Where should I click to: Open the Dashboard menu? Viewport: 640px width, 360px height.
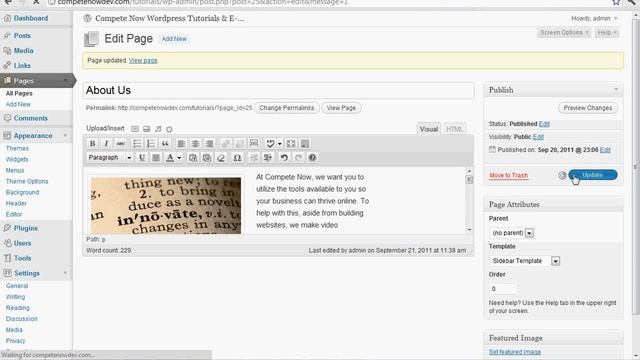point(31,18)
